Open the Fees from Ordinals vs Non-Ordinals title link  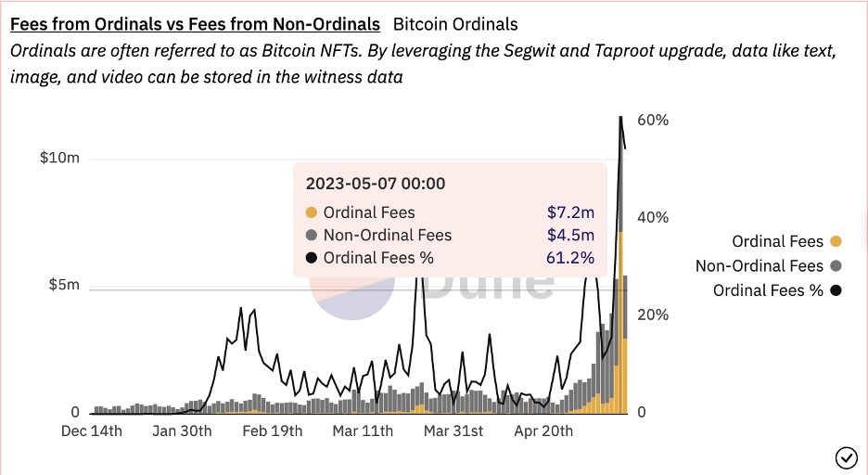pos(195,24)
